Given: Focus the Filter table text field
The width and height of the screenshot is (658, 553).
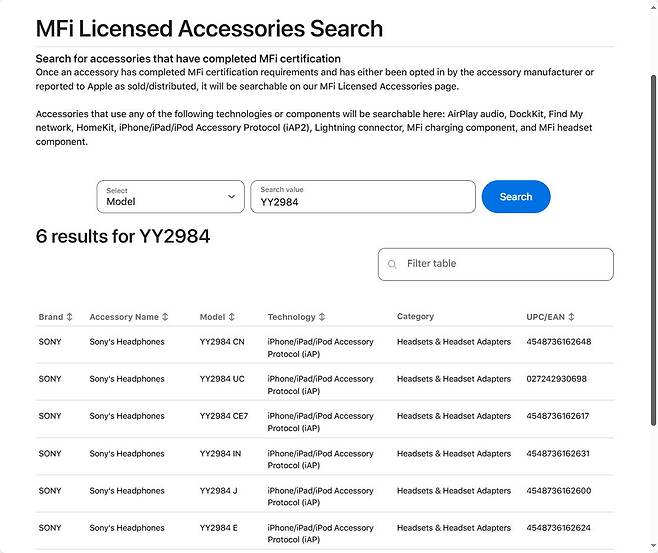Looking at the screenshot, I should (x=505, y=264).
